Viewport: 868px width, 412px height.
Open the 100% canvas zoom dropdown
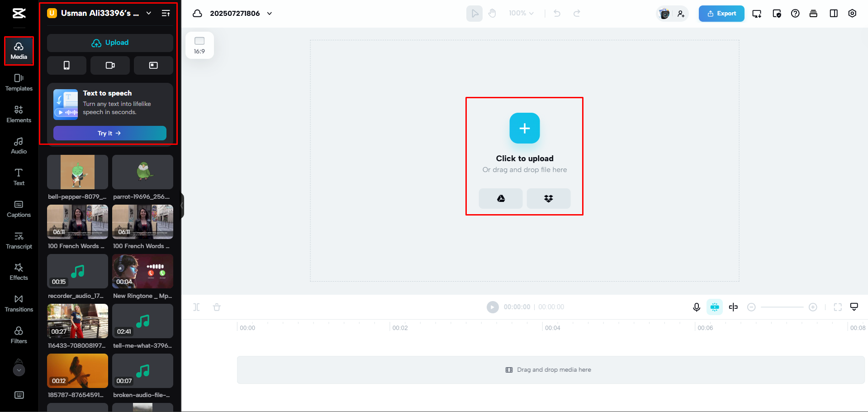(521, 14)
